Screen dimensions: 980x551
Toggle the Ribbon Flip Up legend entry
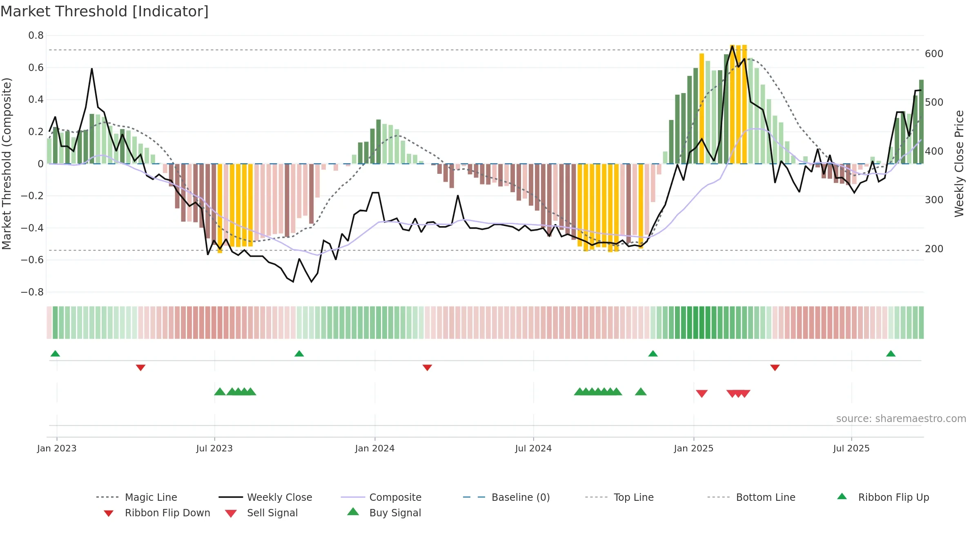pos(883,497)
